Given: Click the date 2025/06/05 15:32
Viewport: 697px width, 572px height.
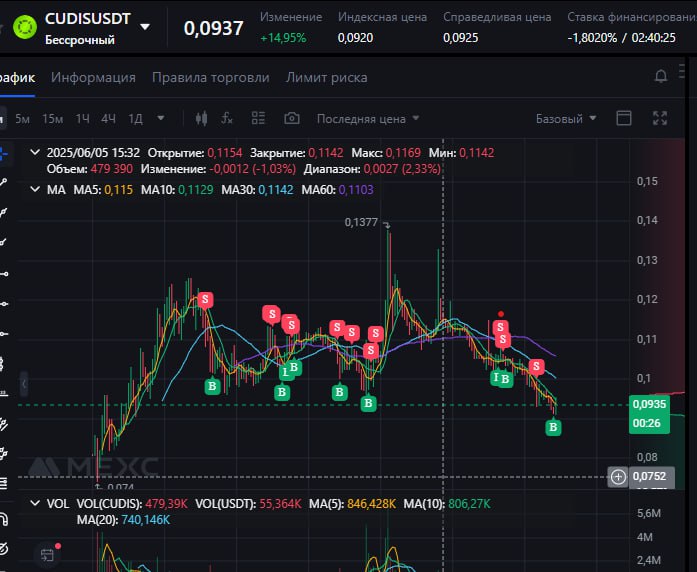Looking at the screenshot, I should (93, 152).
